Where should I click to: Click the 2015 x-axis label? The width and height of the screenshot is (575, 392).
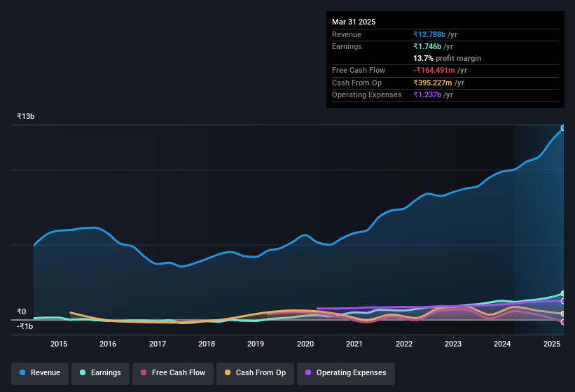click(59, 344)
